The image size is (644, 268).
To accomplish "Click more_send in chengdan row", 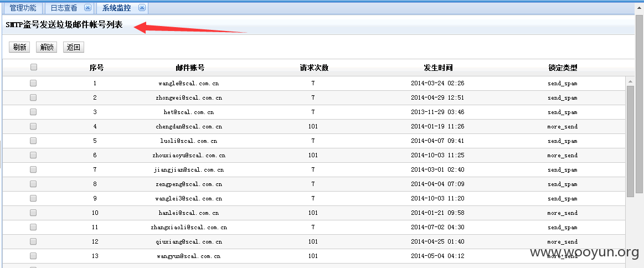I will [x=562, y=126].
